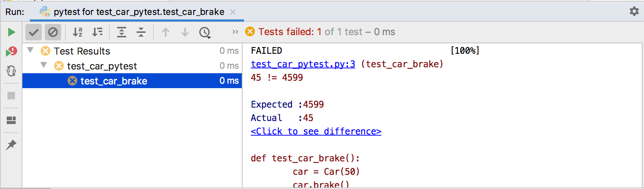Viewport: 644px width, 189px height.
Task: Select the test_car_brake failed test
Action: [132, 81]
